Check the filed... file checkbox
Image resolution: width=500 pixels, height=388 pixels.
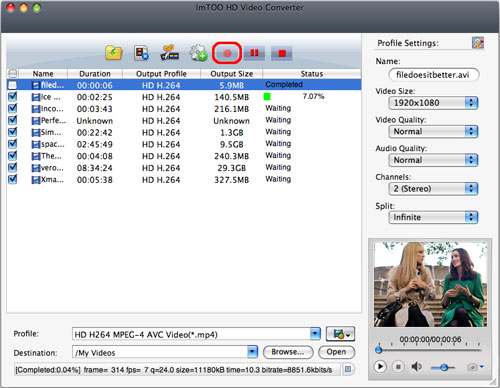(x=12, y=85)
